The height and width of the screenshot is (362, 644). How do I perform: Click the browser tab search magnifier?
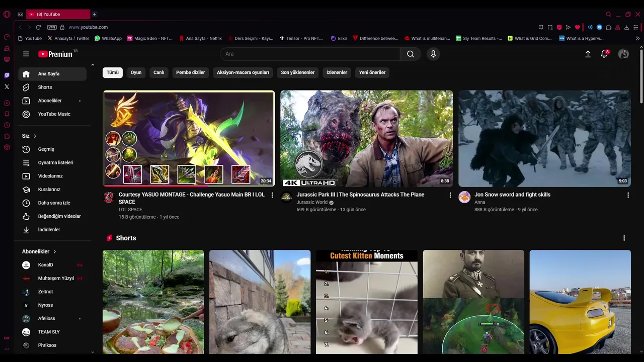(x=609, y=14)
